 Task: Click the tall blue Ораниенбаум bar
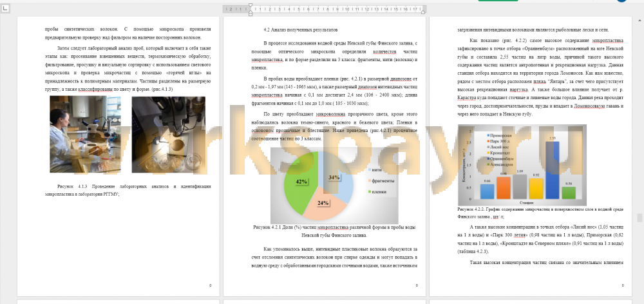pyautogui.click(x=552, y=170)
